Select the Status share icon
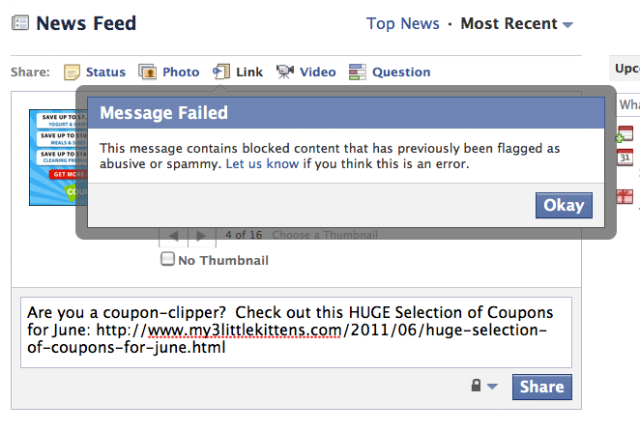640x432 pixels. pos(72,72)
